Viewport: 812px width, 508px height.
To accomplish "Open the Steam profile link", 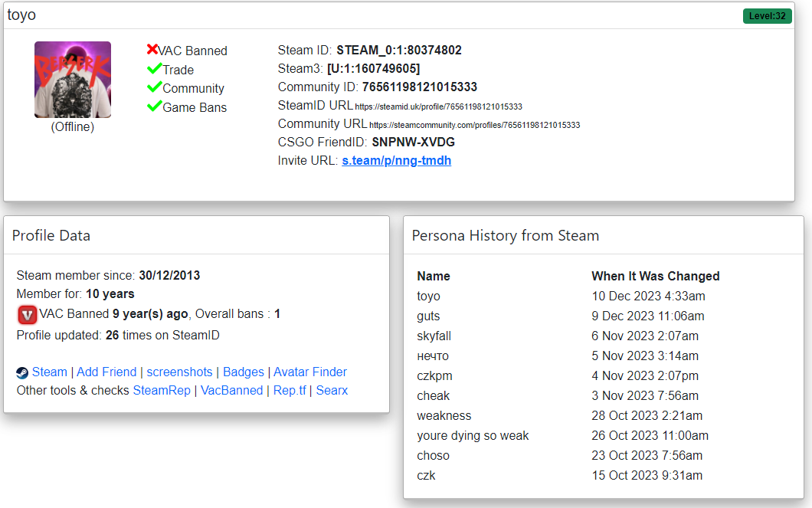I will [x=50, y=372].
